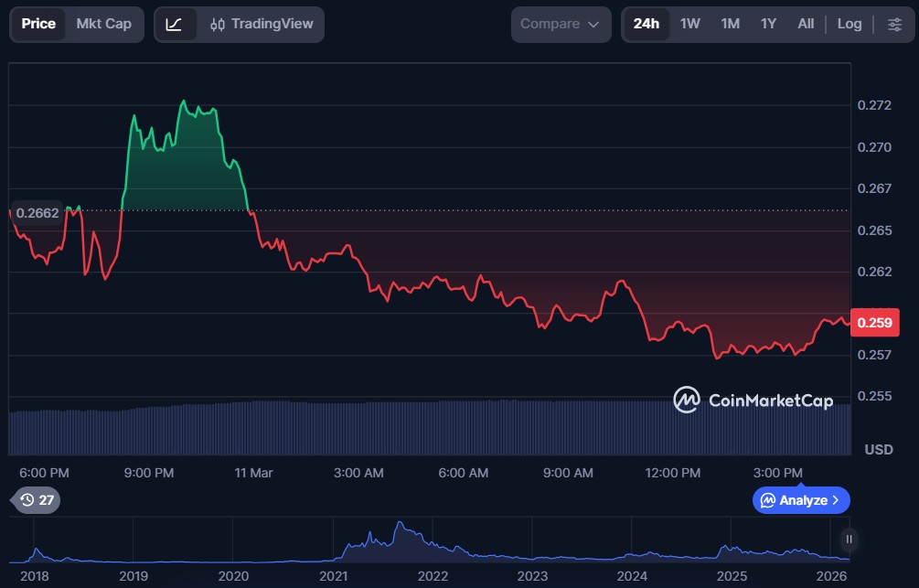Image resolution: width=919 pixels, height=588 pixels.
Task: Open chart settings sliders icon
Action: 893,24
